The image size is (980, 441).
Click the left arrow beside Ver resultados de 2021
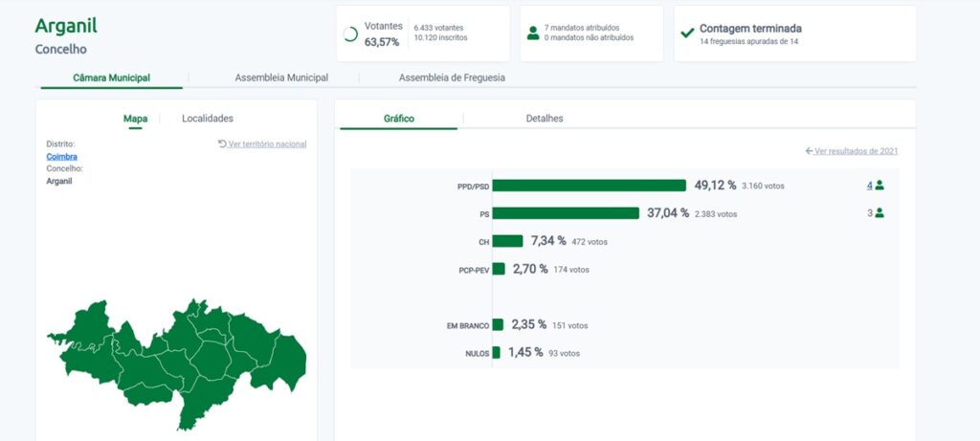tap(809, 151)
